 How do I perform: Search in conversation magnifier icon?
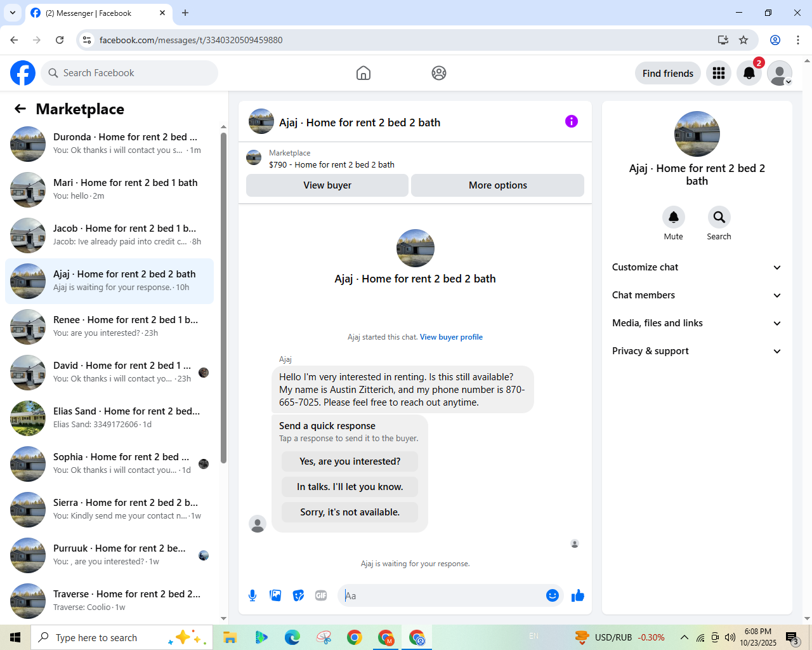[x=719, y=217]
